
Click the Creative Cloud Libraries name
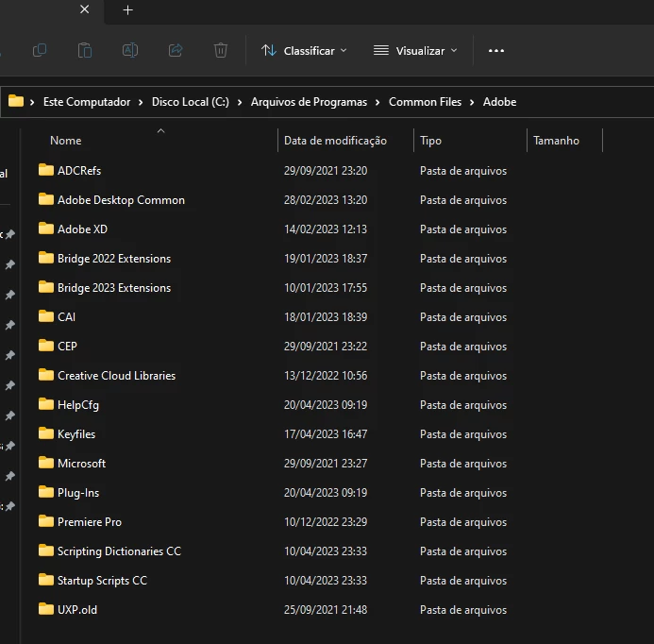(116, 376)
